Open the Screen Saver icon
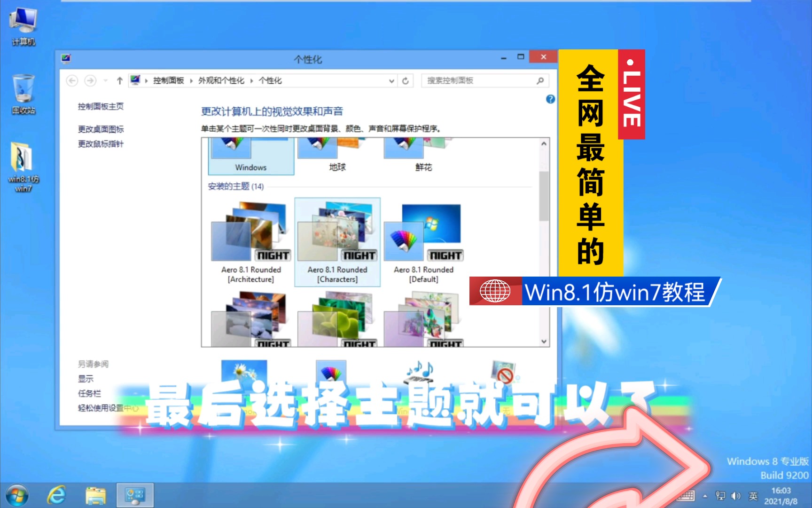The width and height of the screenshot is (812, 508). tap(504, 373)
